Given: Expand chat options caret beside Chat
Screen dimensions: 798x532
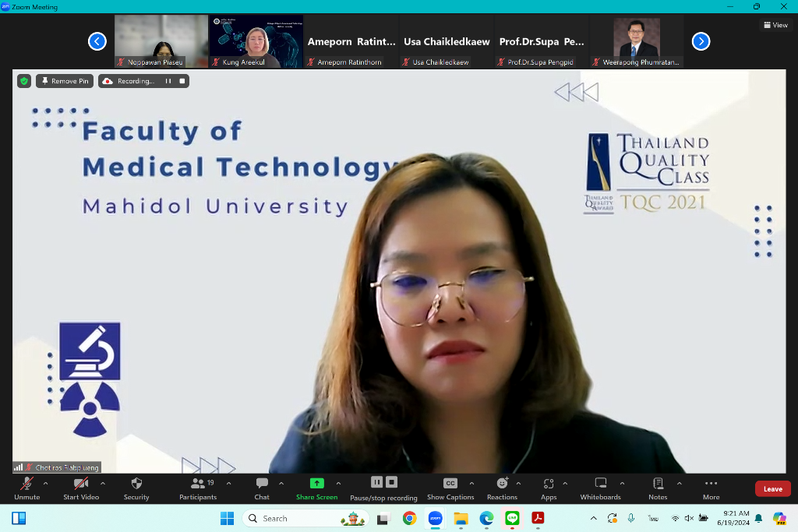Looking at the screenshot, I should 281,483.
